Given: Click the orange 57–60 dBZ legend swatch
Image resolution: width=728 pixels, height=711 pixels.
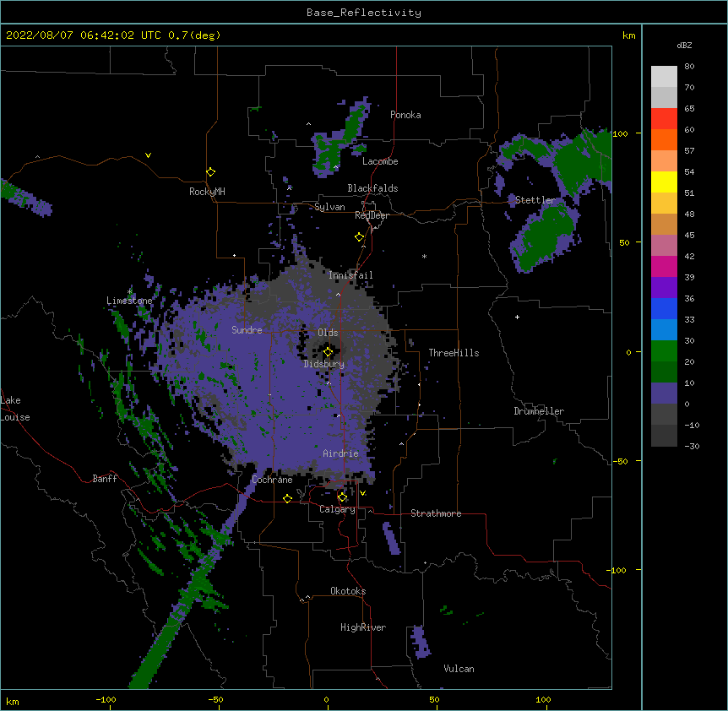Looking at the screenshot, I should point(664,140).
